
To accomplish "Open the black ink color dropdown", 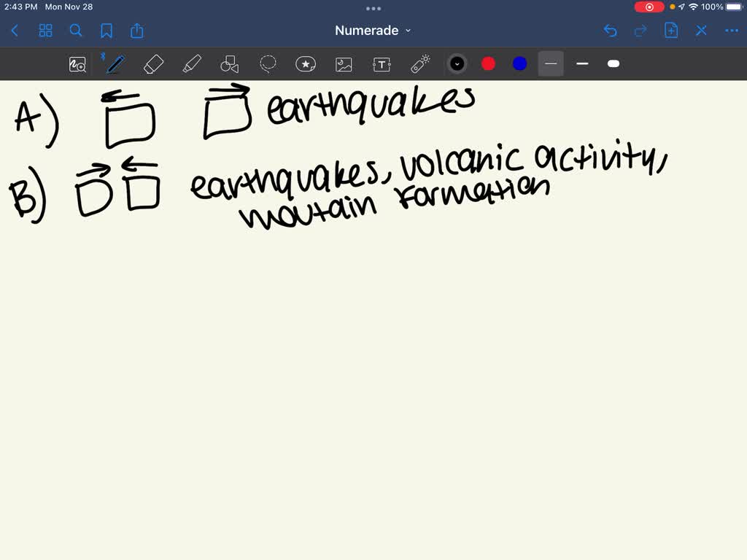I will click(x=457, y=63).
